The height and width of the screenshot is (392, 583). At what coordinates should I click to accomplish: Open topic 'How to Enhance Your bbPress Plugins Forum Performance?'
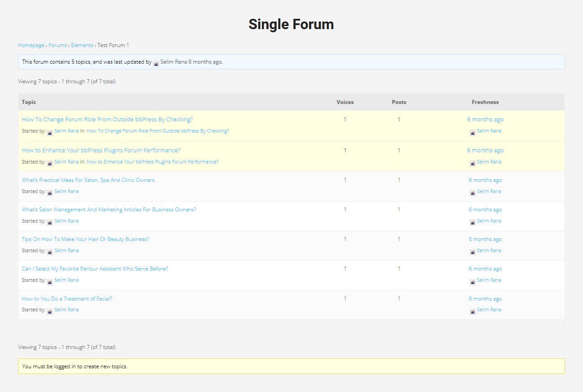101,151
